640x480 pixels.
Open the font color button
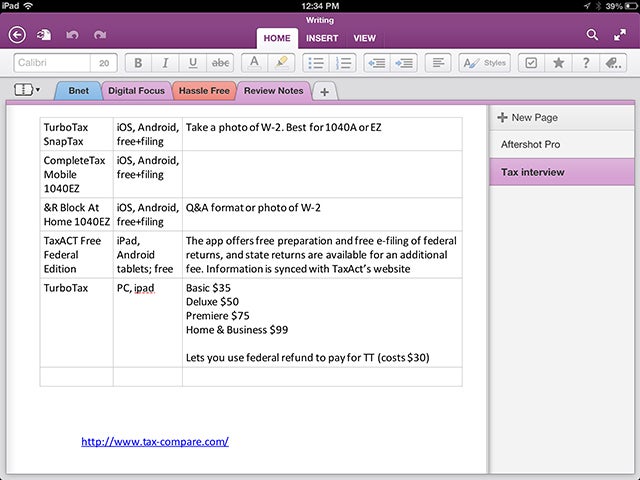point(254,63)
